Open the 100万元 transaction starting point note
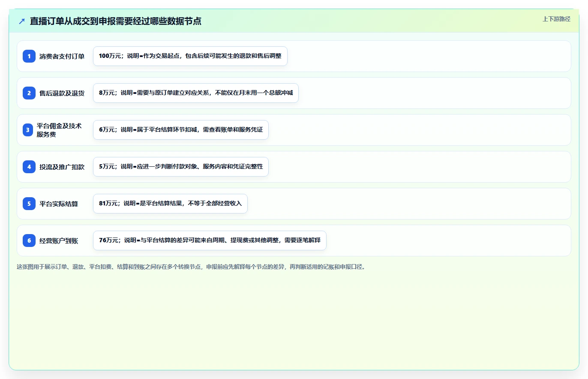This screenshot has width=588, height=379. [190, 56]
